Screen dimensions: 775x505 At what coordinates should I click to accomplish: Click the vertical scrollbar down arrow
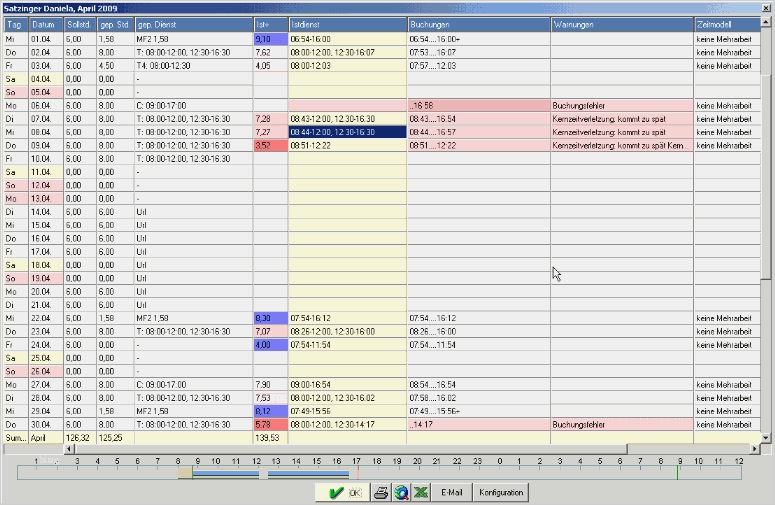pyautogui.click(x=766, y=437)
